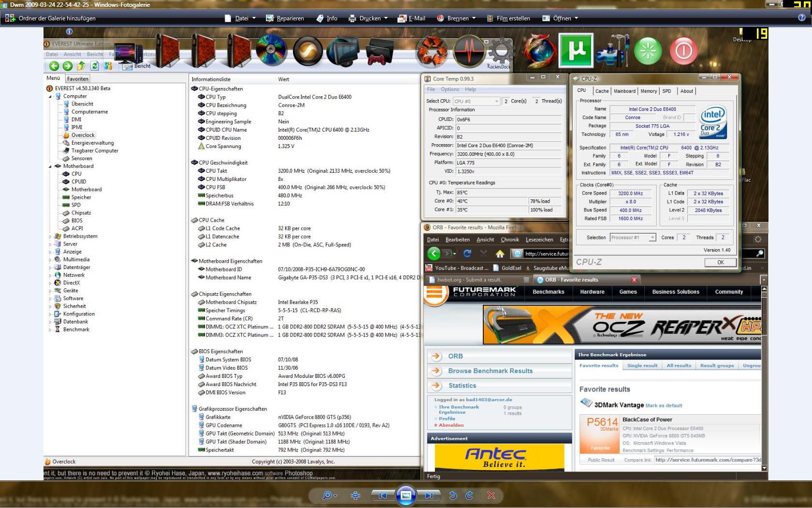
Task: Open Processor #1 selection dropdown in CPU-Z
Action: [633, 238]
